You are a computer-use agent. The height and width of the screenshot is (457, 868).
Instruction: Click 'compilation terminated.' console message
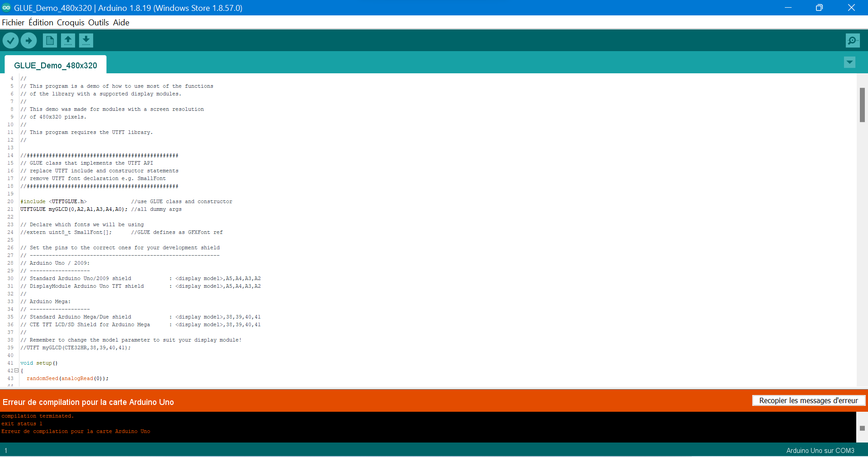(x=38, y=416)
